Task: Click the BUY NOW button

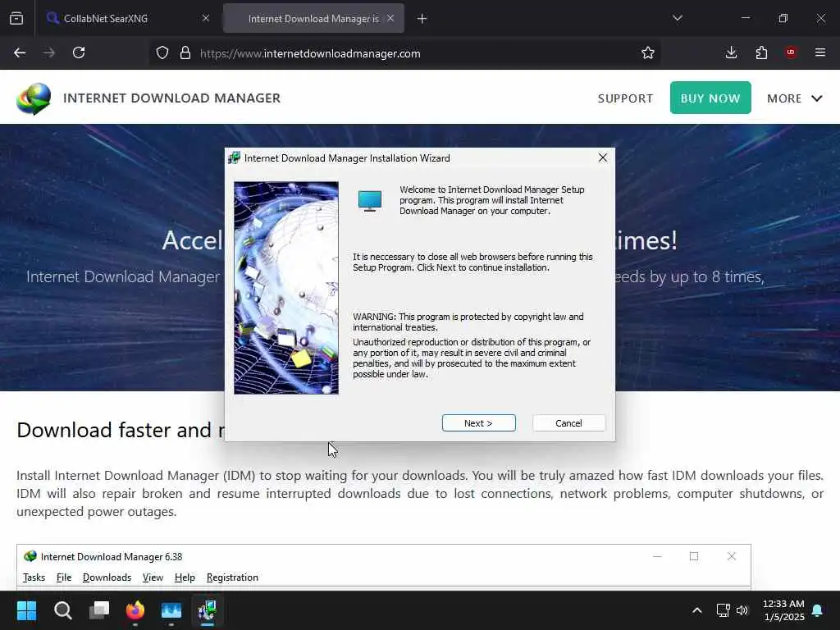Action: (x=710, y=98)
